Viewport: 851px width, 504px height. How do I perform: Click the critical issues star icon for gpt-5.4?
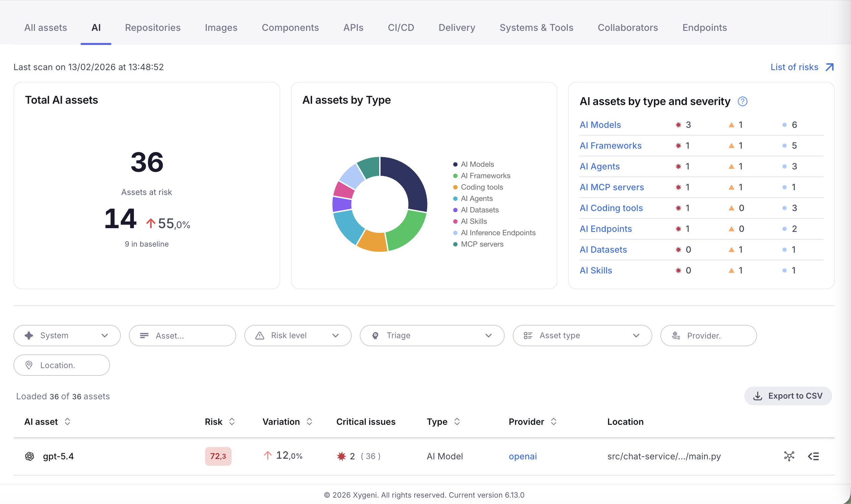[341, 456]
